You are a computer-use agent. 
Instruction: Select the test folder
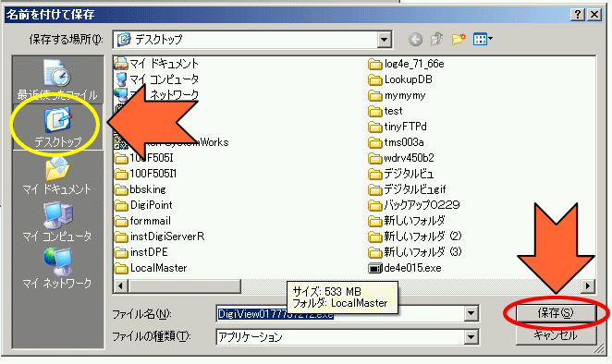tap(386, 111)
